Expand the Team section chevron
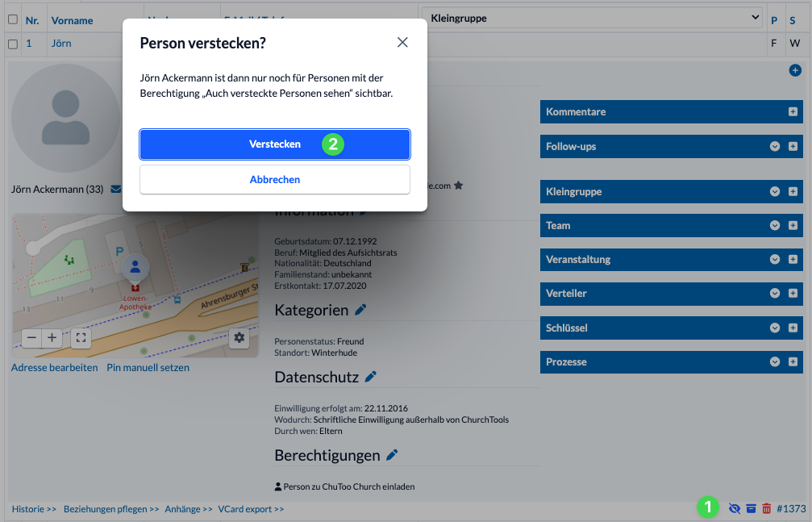812x522 pixels. pos(775,225)
